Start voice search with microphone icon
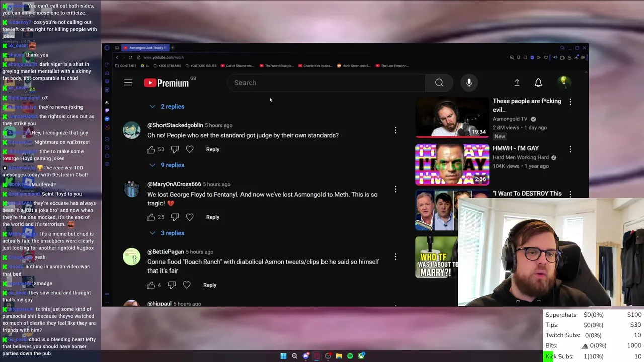This screenshot has height=362, width=644. 469,83
